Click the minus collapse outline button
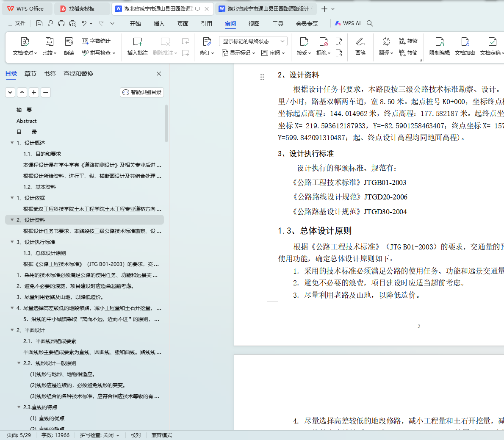The image size is (504, 440). [46, 92]
